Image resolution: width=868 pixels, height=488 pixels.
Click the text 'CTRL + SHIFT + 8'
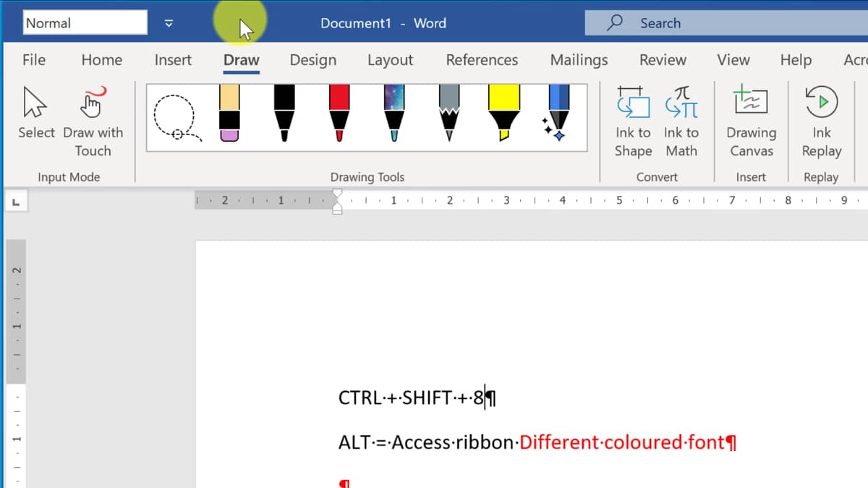point(411,398)
